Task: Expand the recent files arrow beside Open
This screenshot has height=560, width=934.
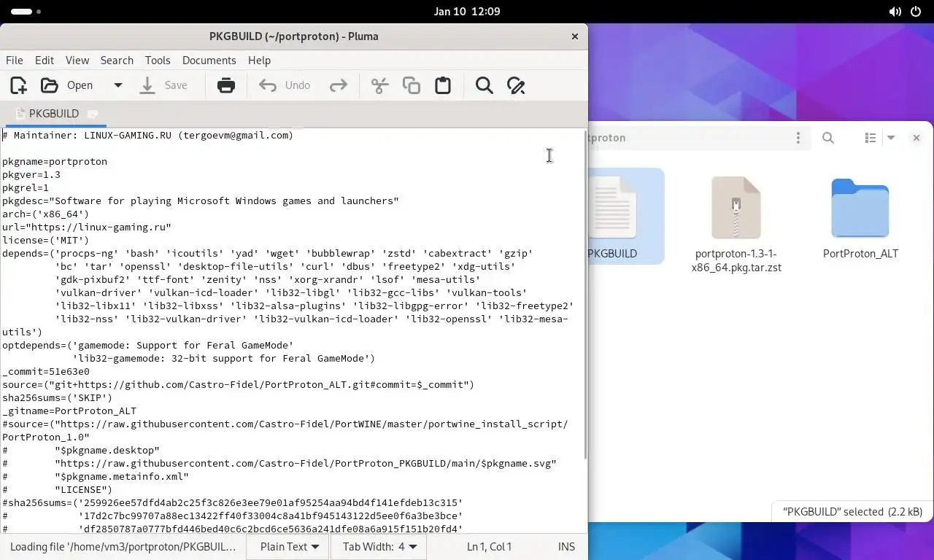Action: 117,85
